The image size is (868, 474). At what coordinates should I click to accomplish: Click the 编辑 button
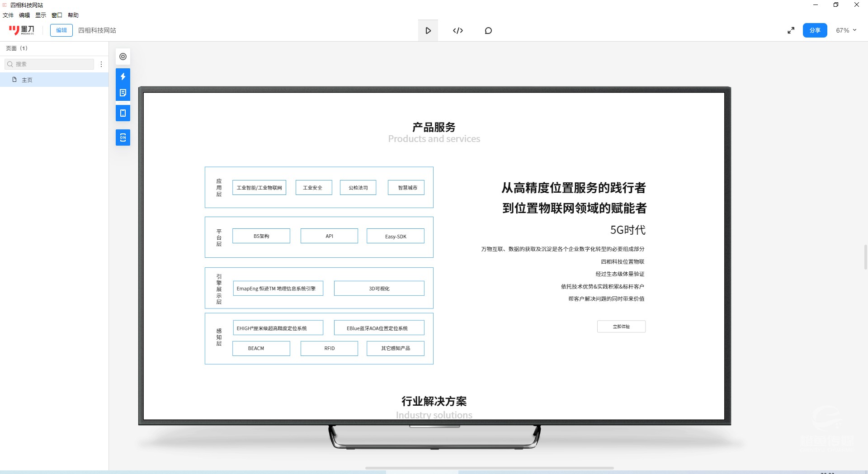(61, 30)
